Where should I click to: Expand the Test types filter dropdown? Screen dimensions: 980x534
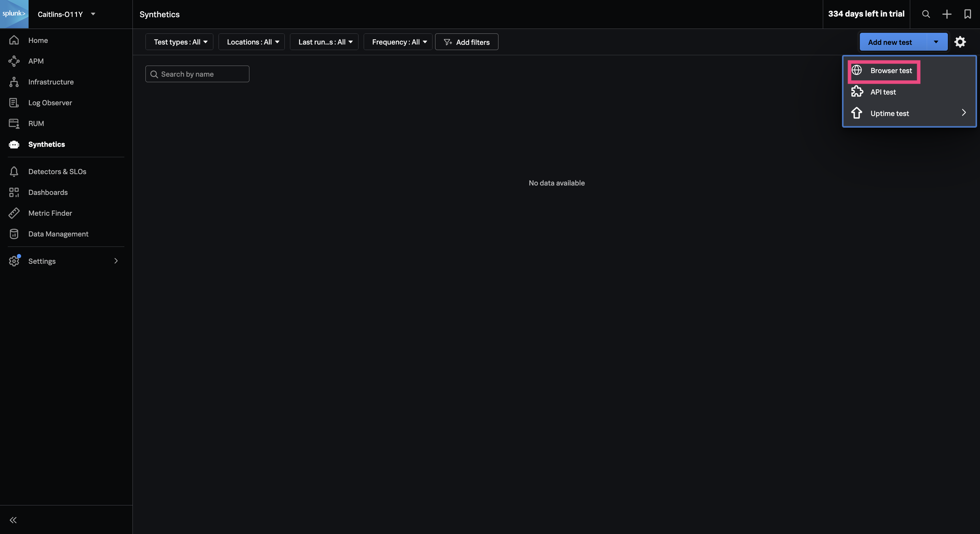click(x=180, y=42)
